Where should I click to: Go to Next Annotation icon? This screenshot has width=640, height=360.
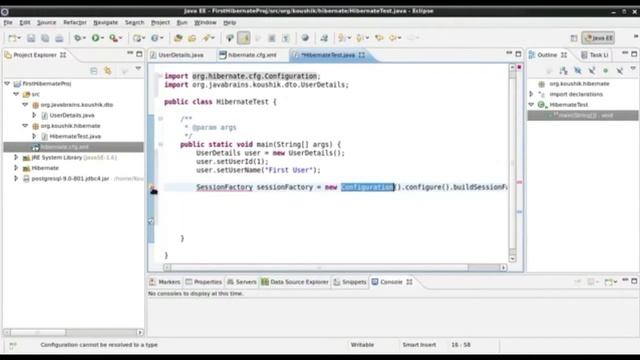click(x=342, y=38)
